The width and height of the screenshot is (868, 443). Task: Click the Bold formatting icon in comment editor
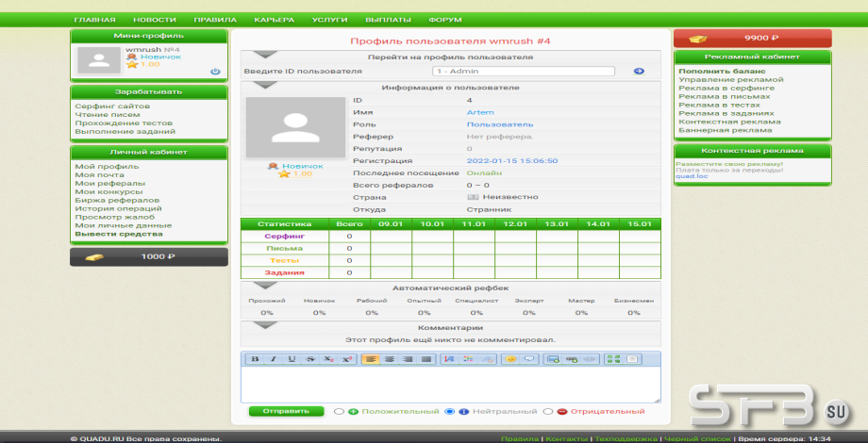[255, 359]
